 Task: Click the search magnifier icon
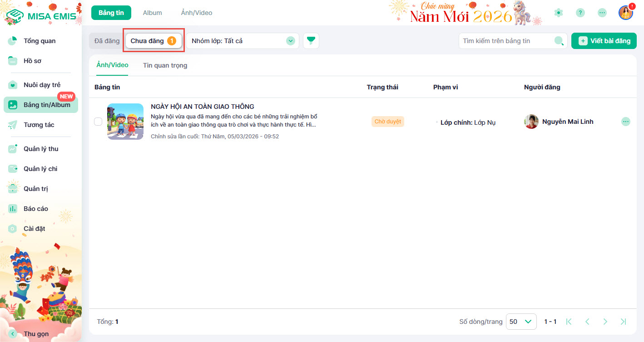[559, 41]
